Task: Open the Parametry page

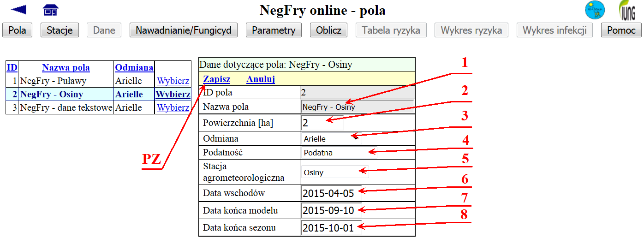Action: point(274,30)
